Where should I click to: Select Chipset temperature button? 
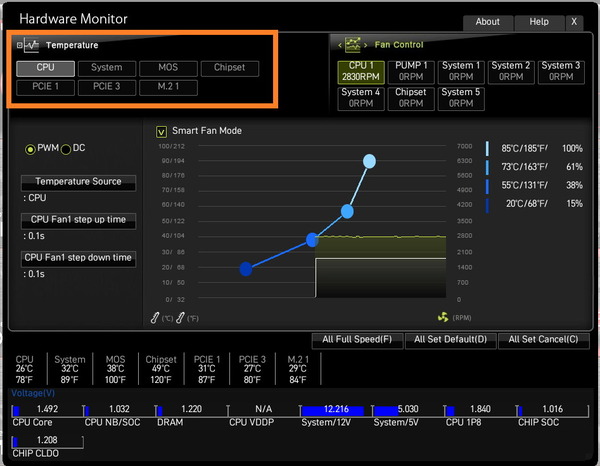[x=230, y=68]
